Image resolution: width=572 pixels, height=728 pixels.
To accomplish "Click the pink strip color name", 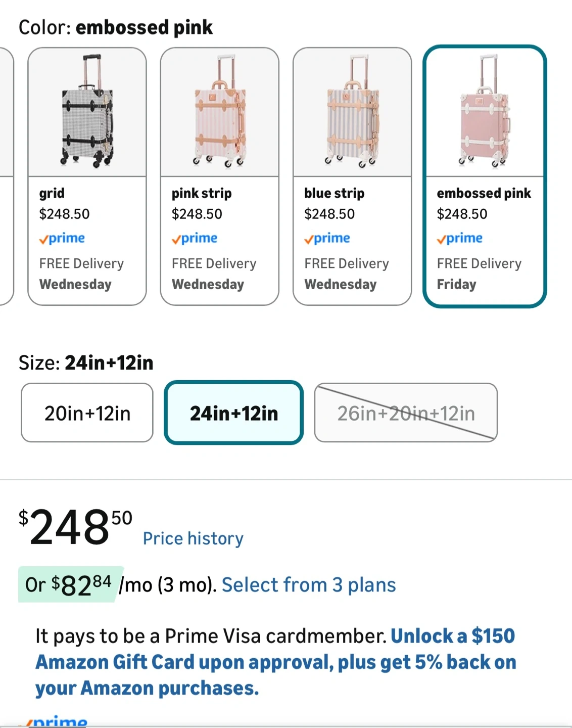I will click(202, 193).
